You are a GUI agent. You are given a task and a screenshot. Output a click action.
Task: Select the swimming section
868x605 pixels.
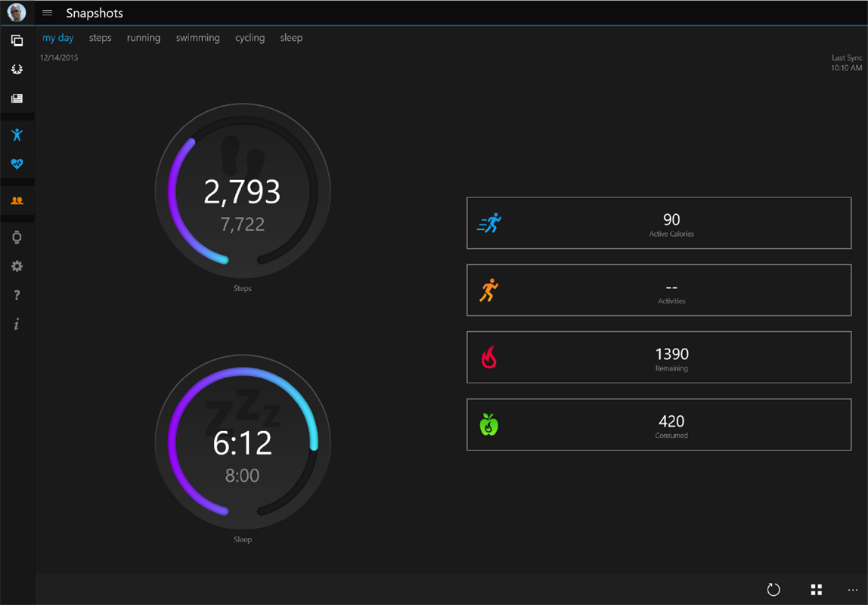click(x=197, y=37)
